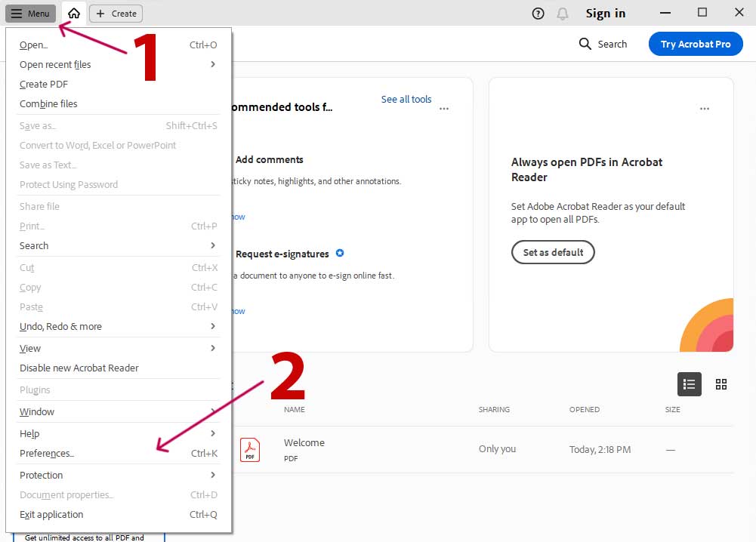Switch to list view icon
This screenshot has height=542, width=756.
pyautogui.click(x=689, y=384)
